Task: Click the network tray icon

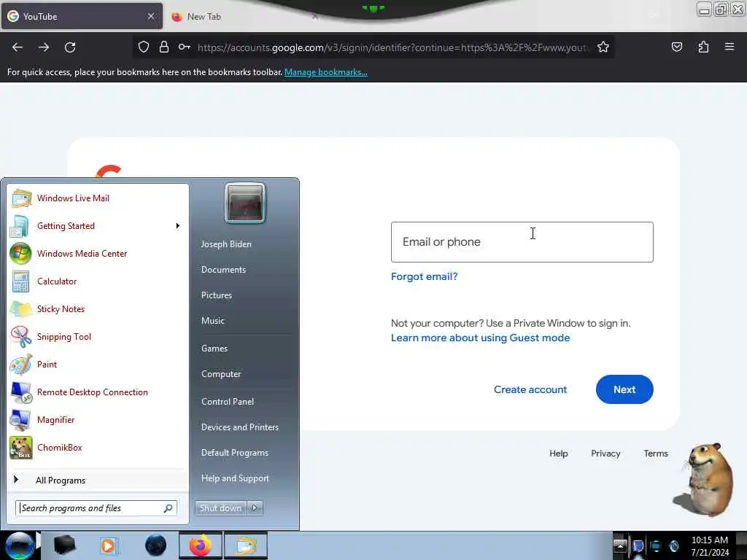Action: [656, 546]
